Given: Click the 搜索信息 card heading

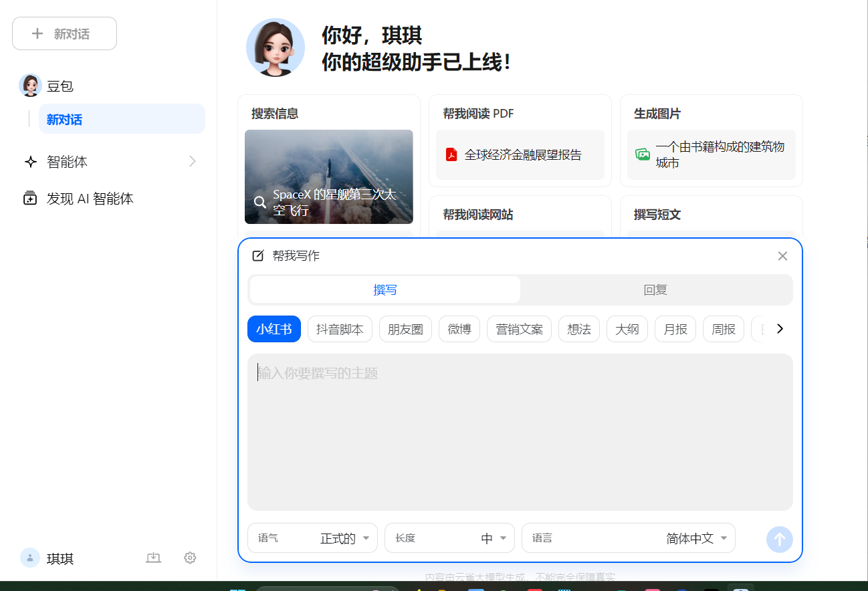Looking at the screenshot, I should click(x=275, y=114).
